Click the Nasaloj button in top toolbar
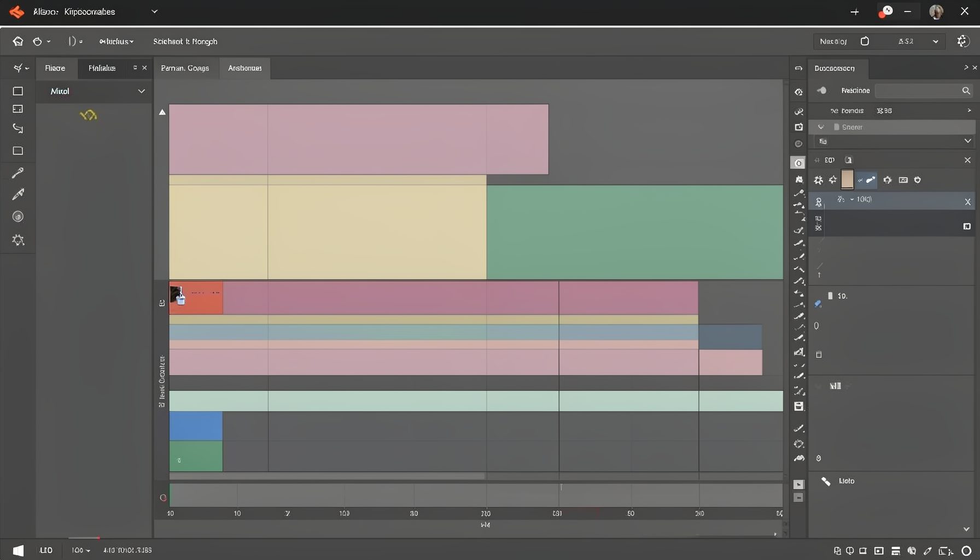The image size is (980, 560). click(x=833, y=42)
